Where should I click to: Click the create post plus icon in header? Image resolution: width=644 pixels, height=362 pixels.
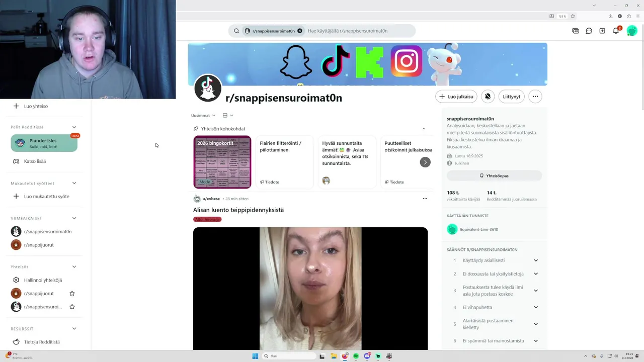pyautogui.click(x=602, y=31)
